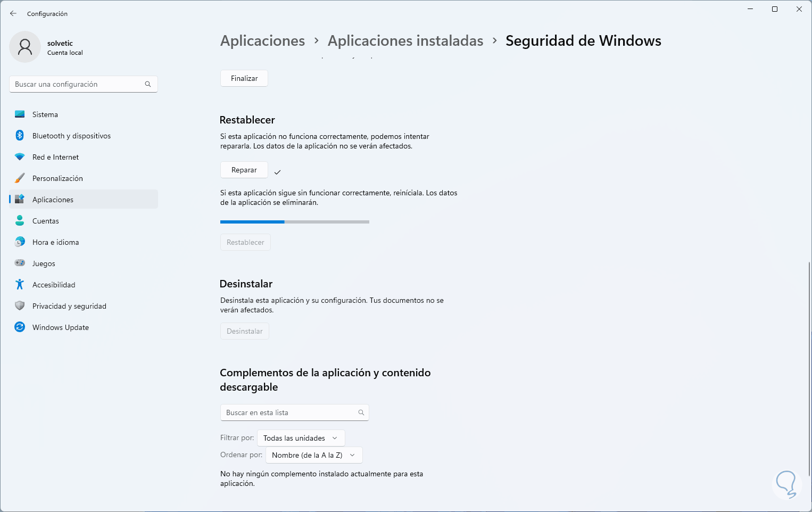812x512 pixels.
Task: Open Red e Internet settings
Action: (84, 157)
